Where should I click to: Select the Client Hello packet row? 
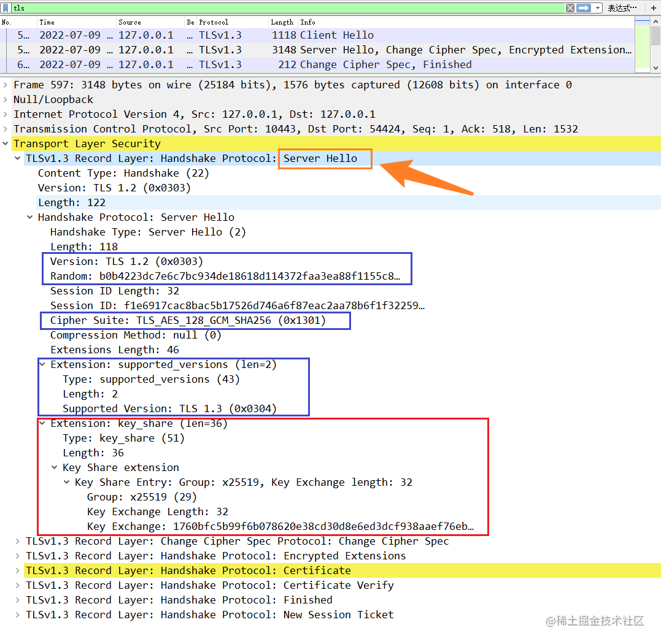coord(245,35)
